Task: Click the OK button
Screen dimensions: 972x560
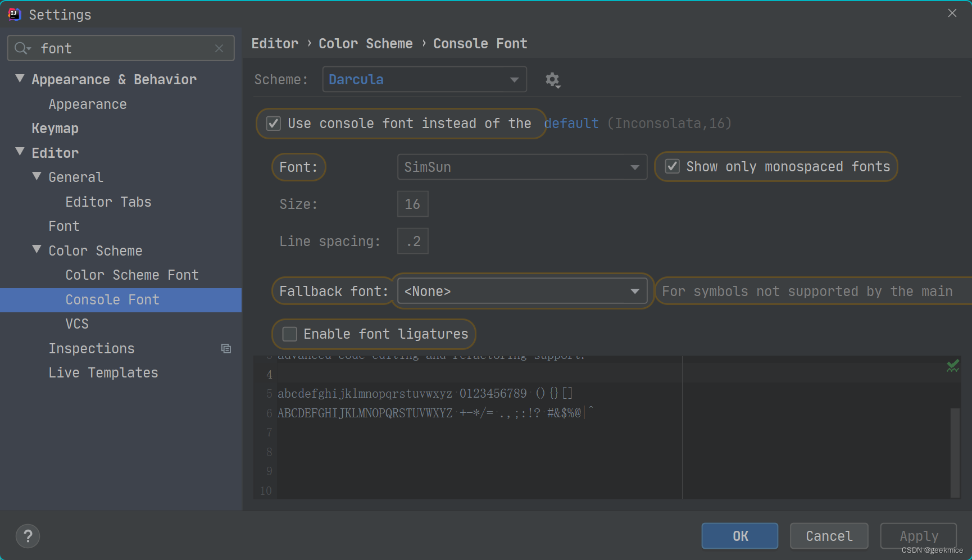Action: point(740,536)
